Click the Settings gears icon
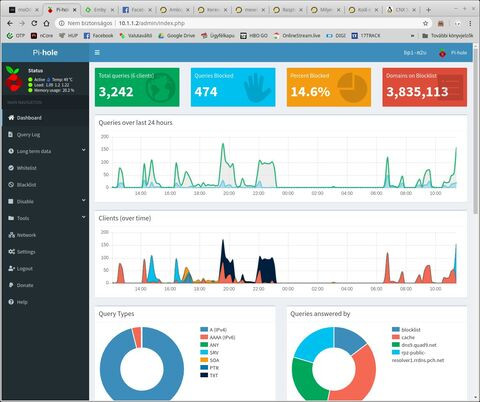Screen dimensions: 480x402 pos(11,252)
